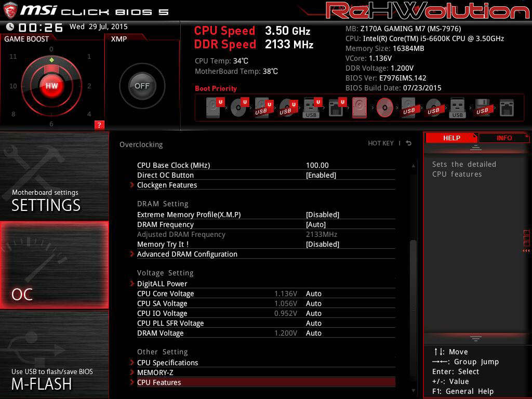Select the highlighted non-UEFI hard disk boot icon
Image resolution: width=532 pixels, height=399 pixels.
click(x=360, y=108)
